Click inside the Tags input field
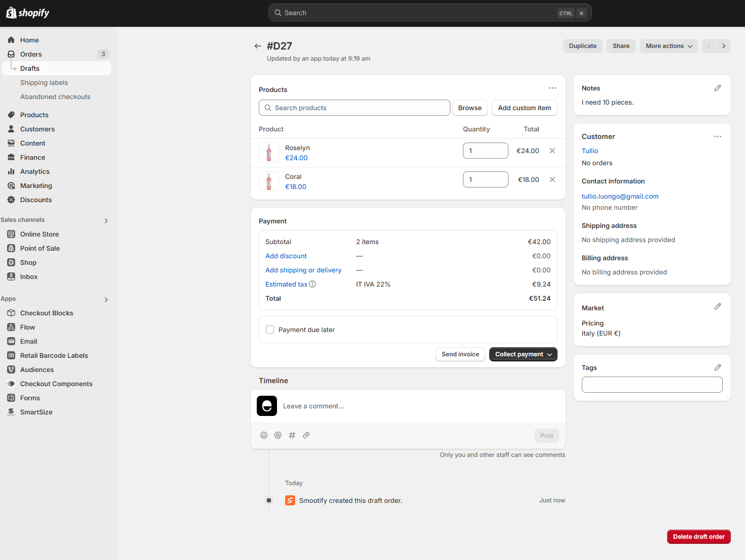This screenshot has height=560, width=745. tap(651, 385)
